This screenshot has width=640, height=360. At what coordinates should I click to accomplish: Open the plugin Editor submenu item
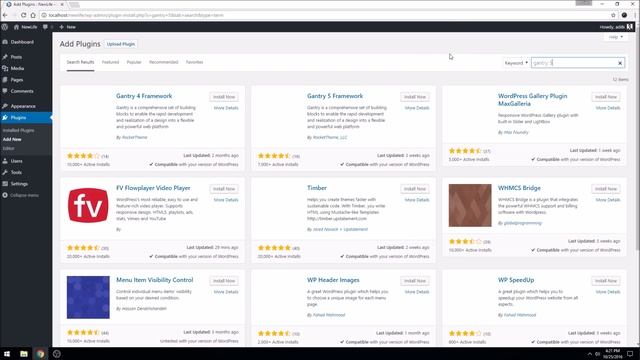point(8,149)
